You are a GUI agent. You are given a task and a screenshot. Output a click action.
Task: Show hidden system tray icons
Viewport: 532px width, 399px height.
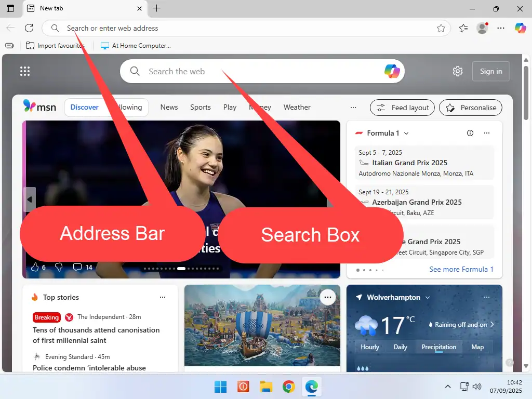[448, 387]
